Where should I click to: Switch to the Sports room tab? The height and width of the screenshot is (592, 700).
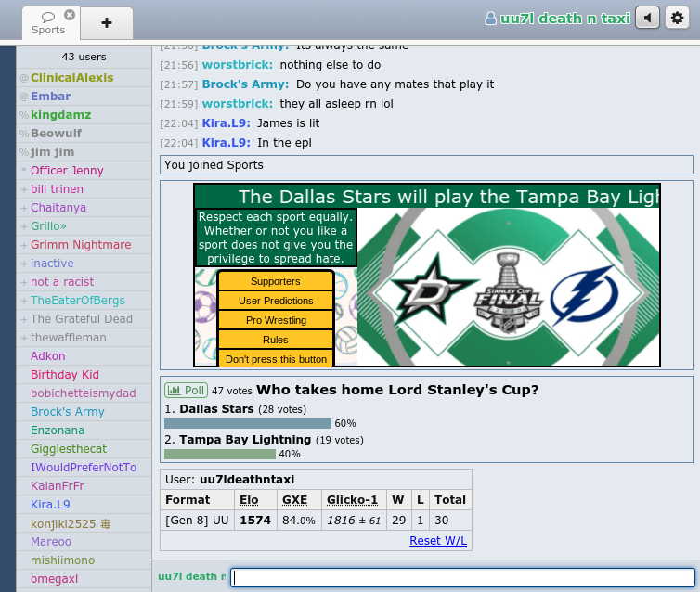(48, 23)
